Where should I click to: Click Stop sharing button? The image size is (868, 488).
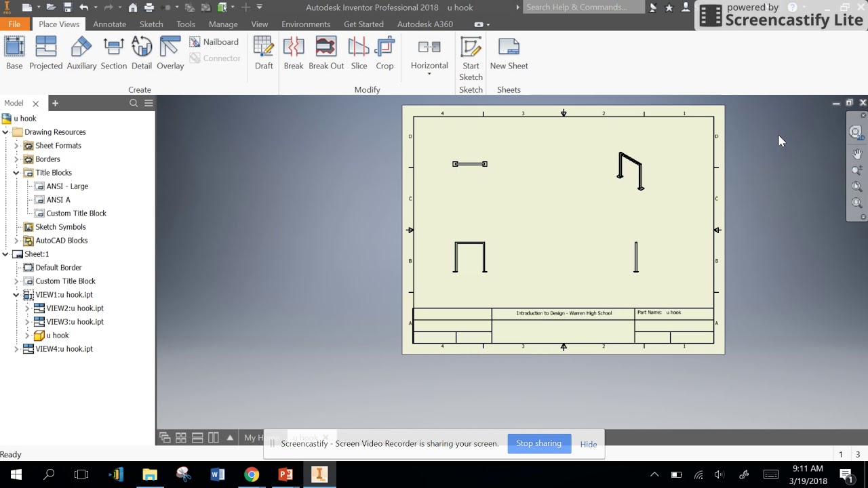click(539, 443)
